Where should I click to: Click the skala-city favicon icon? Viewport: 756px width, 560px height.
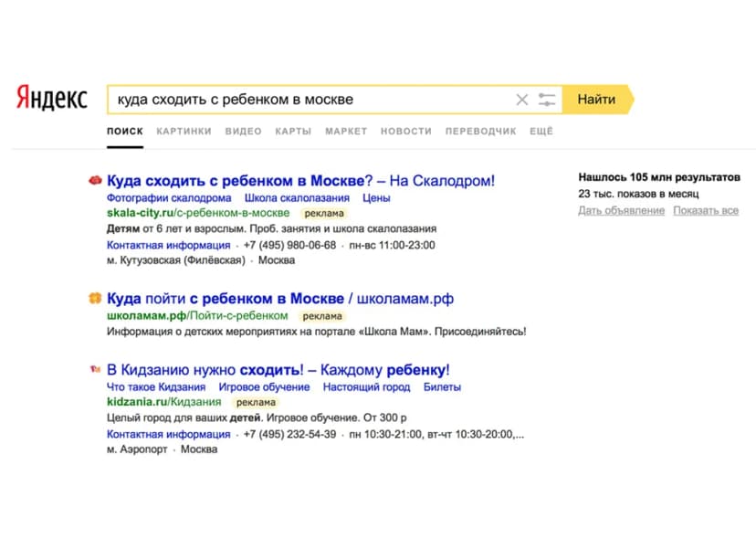[x=95, y=180]
